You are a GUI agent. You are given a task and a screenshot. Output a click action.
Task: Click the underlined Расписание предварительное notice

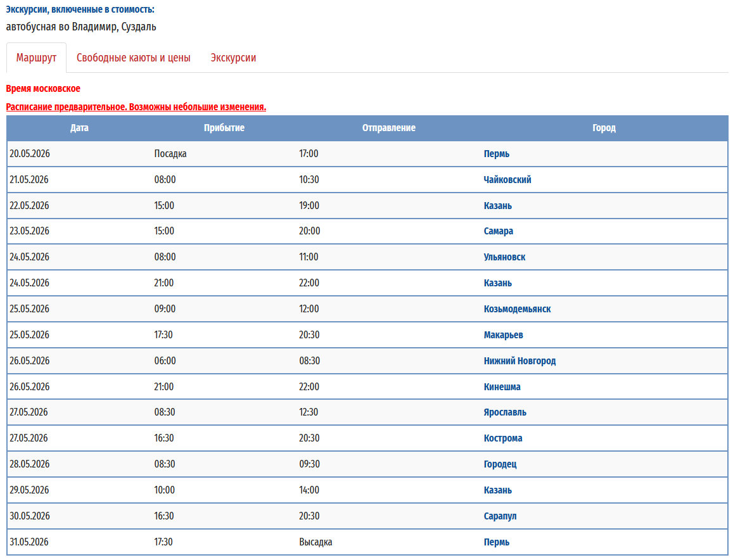(136, 107)
